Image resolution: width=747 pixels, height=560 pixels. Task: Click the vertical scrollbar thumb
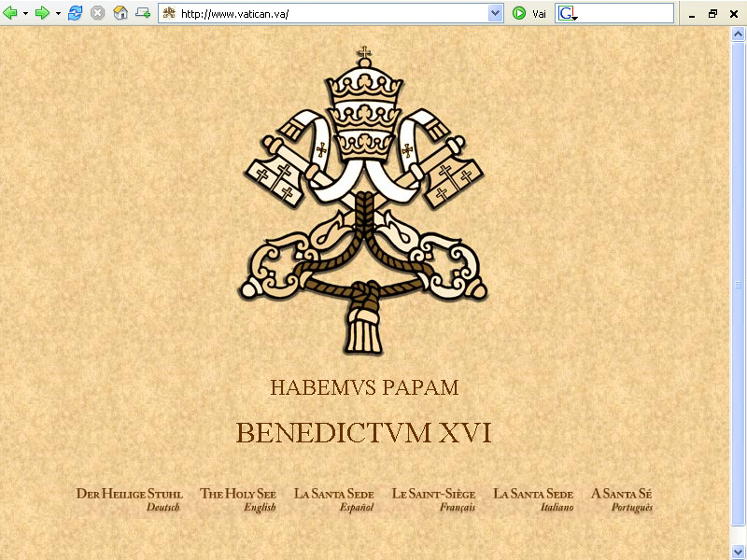(x=738, y=285)
